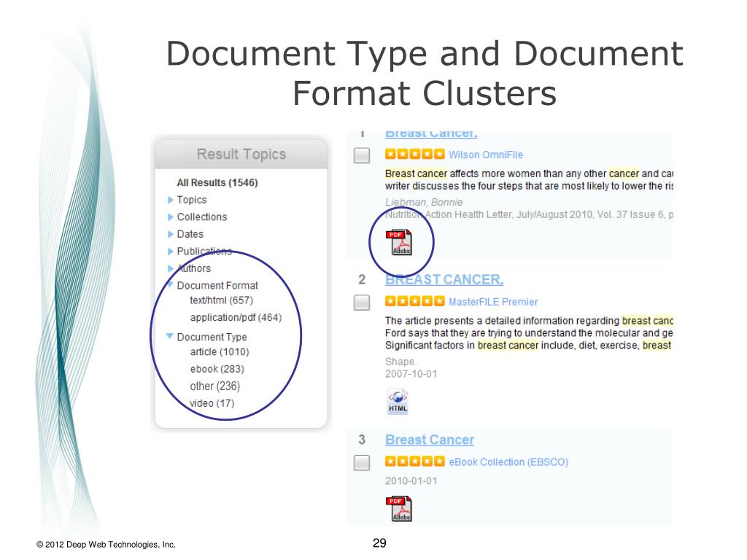Screen dimensions: 747x560
Task: Tick the checkbox for result 3 Breast Cancer
Action: pyautogui.click(x=362, y=462)
